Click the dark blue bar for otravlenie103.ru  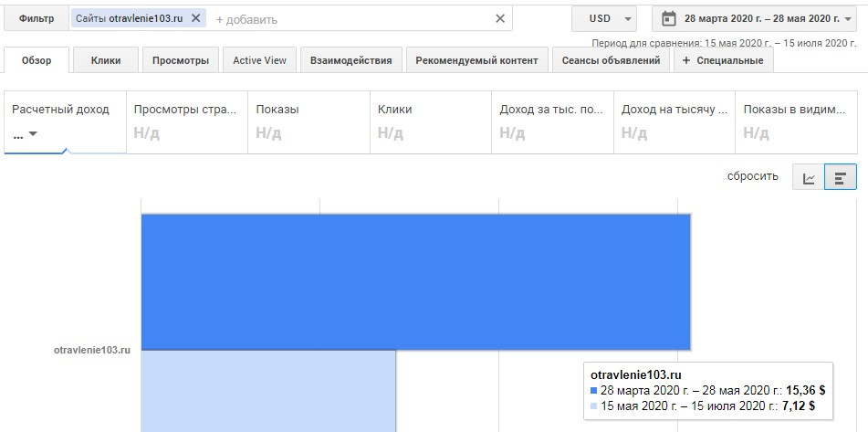(x=415, y=280)
